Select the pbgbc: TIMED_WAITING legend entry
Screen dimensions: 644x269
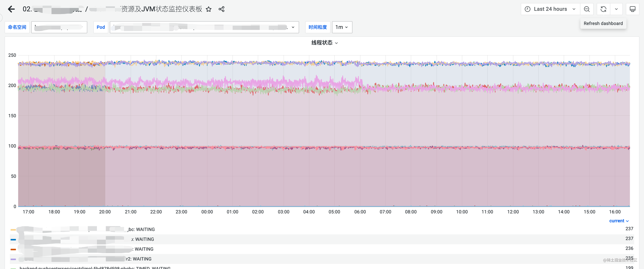[95, 268]
